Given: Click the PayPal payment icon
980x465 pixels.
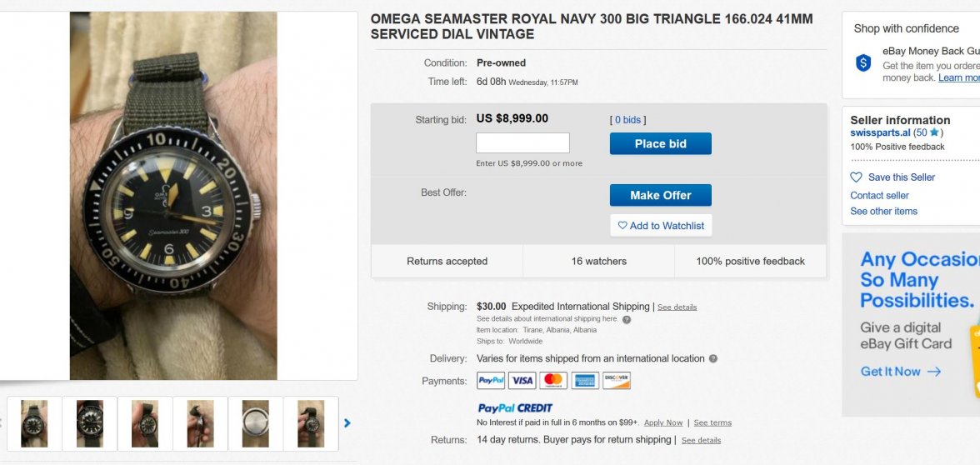Looking at the screenshot, I should 491,381.
